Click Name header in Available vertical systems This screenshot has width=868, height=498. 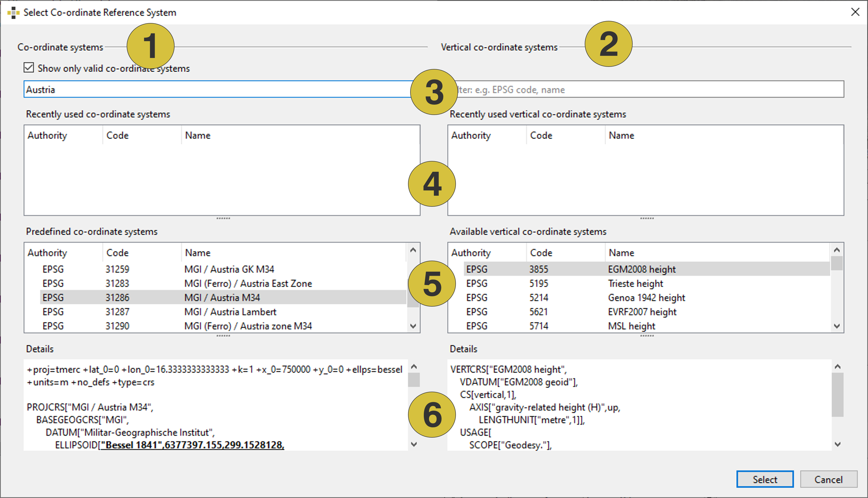(x=718, y=253)
